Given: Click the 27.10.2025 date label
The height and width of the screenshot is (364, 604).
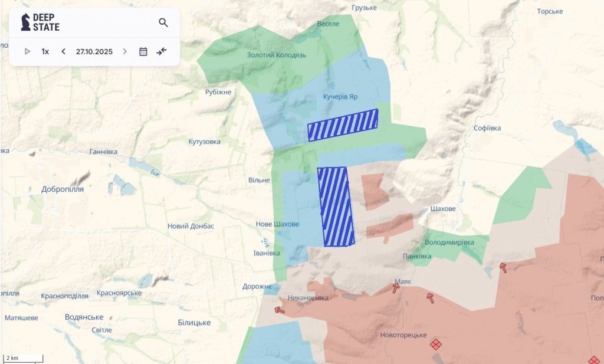Looking at the screenshot, I should pos(94,51).
